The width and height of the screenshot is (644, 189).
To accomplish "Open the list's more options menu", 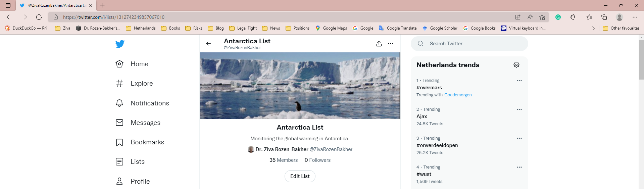I will point(391,44).
